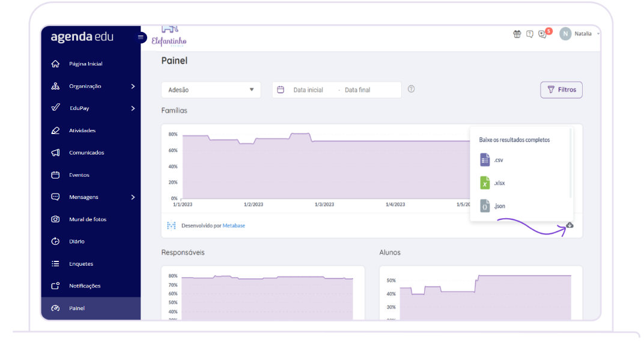Follow the Metabase link
The image size is (644, 342).
pos(234,226)
